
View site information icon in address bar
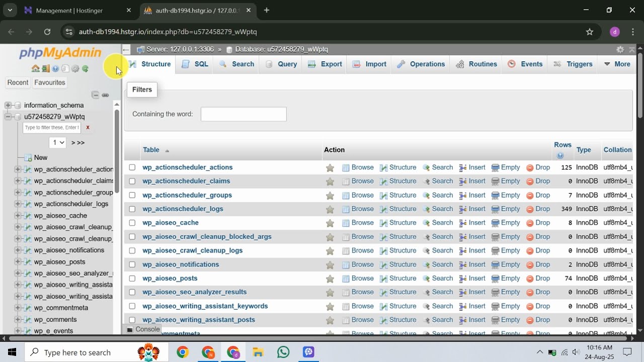[69, 32]
